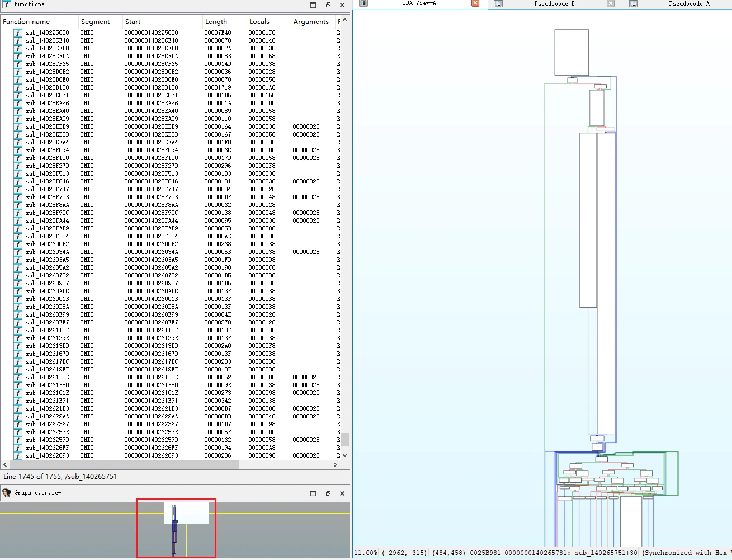The image size is (732, 560).
Task: Close the IDA View-A tab
Action: point(475,3)
